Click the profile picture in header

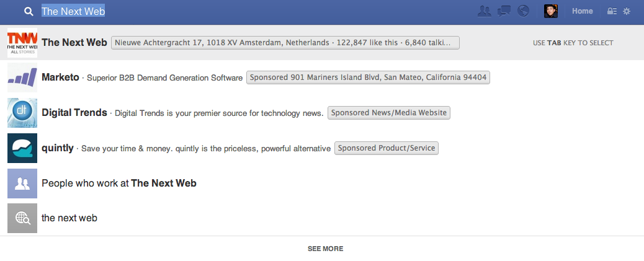pyautogui.click(x=551, y=11)
